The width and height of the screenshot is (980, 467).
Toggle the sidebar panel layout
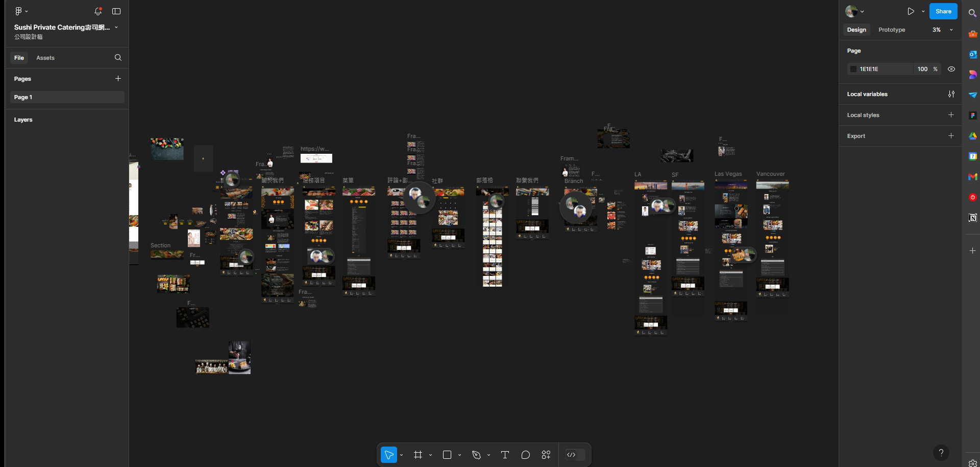[x=116, y=11]
